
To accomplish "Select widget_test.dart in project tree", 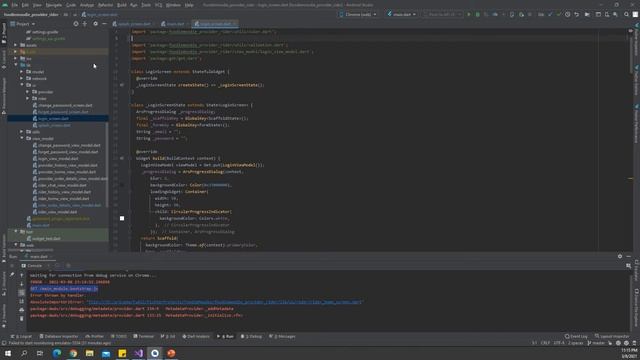I will point(44,238).
